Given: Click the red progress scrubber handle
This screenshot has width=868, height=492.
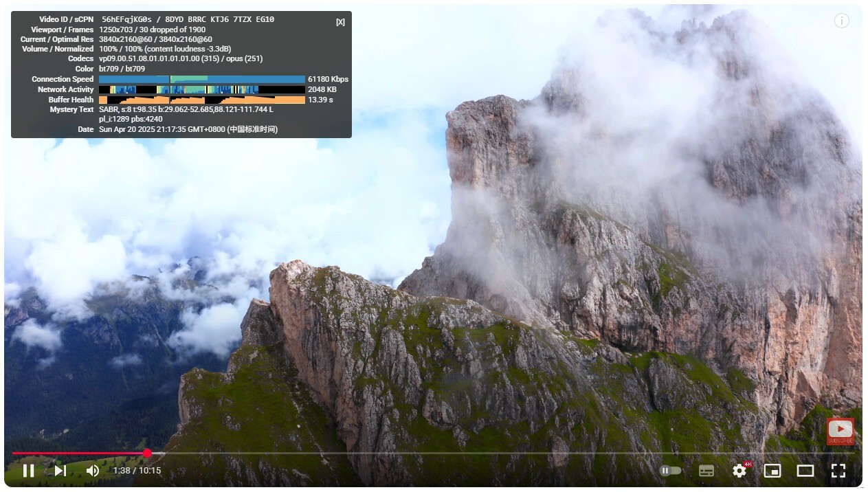Looking at the screenshot, I should (x=147, y=453).
